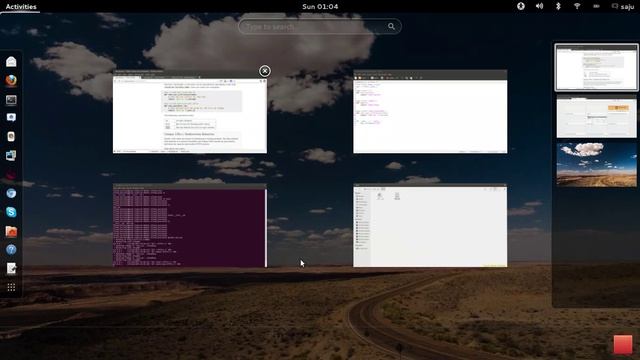Open the Bluetooth icon in top bar
This screenshot has width=640, height=360.
[558, 6]
